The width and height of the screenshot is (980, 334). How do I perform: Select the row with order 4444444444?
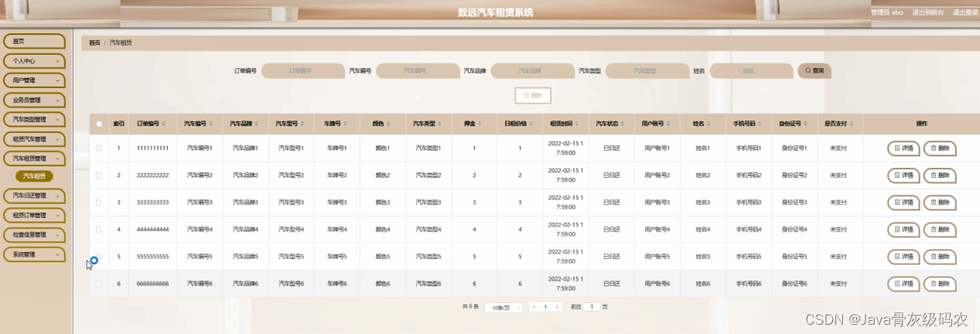[x=99, y=230]
